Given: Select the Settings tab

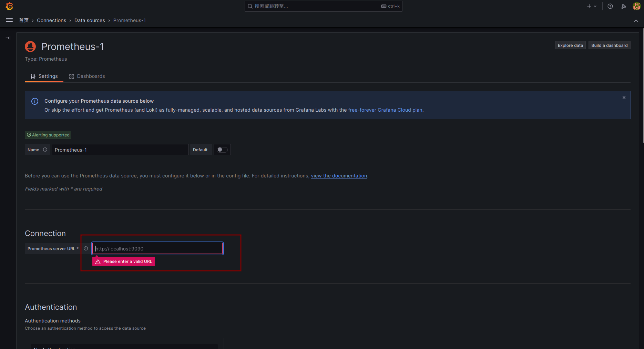Looking at the screenshot, I should click(x=44, y=76).
